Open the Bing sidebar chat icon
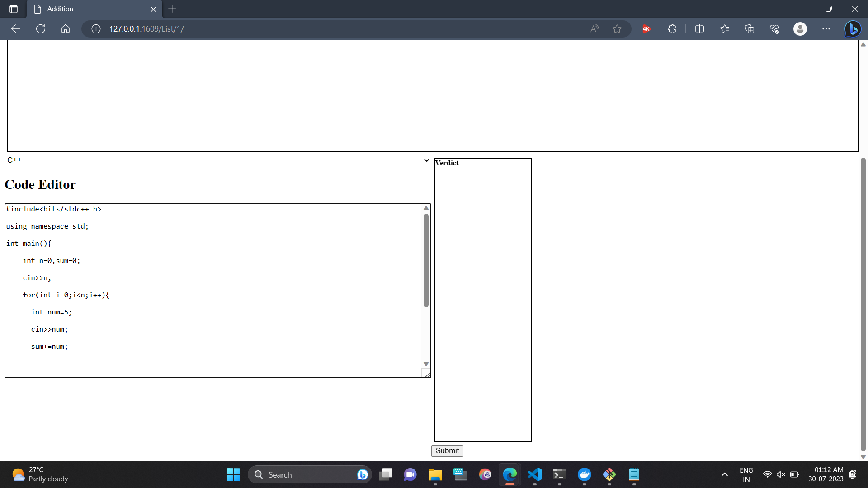The width and height of the screenshot is (868, 488). point(853,29)
